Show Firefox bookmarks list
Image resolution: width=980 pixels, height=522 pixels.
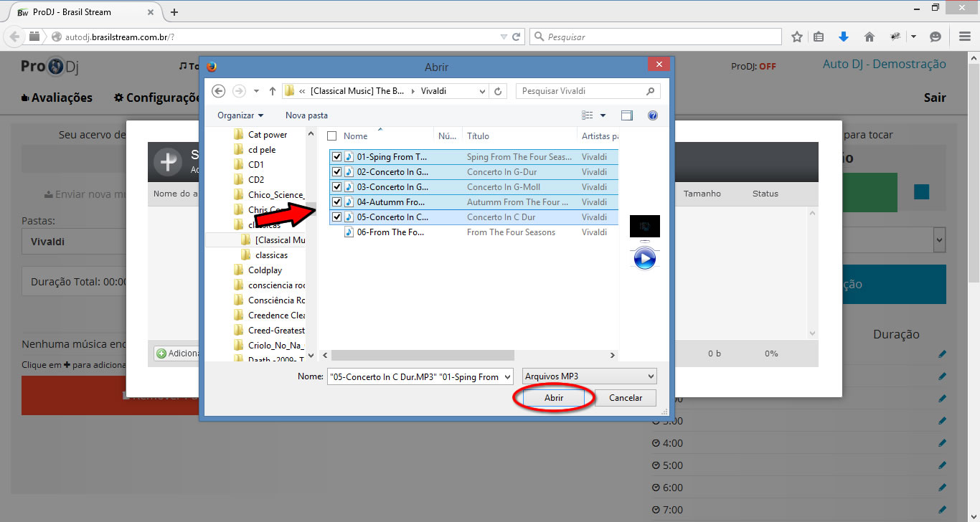[819, 37]
